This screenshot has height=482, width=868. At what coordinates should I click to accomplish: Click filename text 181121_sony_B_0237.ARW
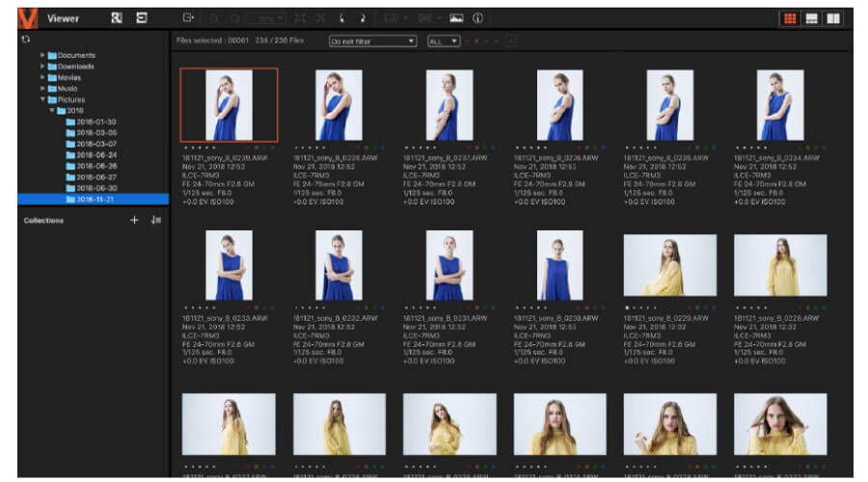[445, 158]
